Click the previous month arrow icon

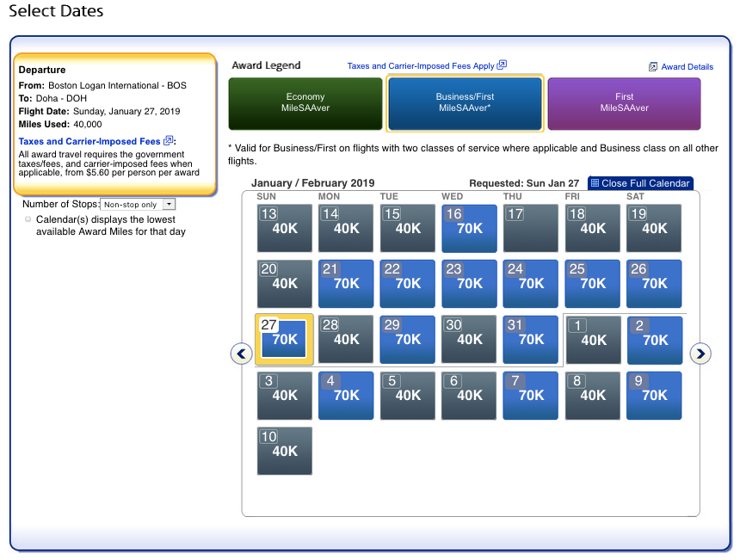point(242,354)
